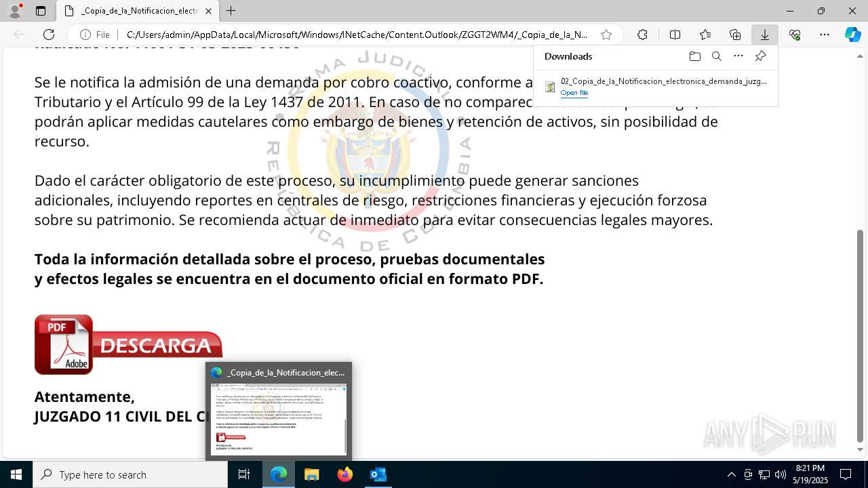Click the Downloads panel heading

[x=568, y=56]
